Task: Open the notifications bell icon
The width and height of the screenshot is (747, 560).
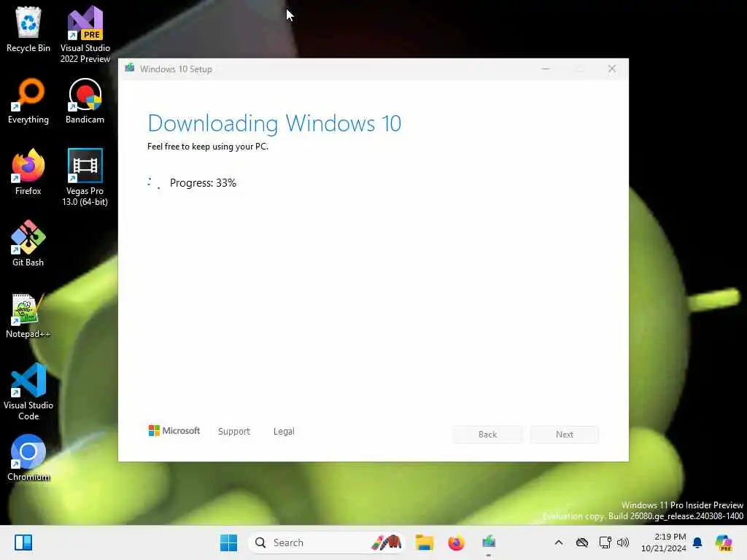Action: coord(697,542)
